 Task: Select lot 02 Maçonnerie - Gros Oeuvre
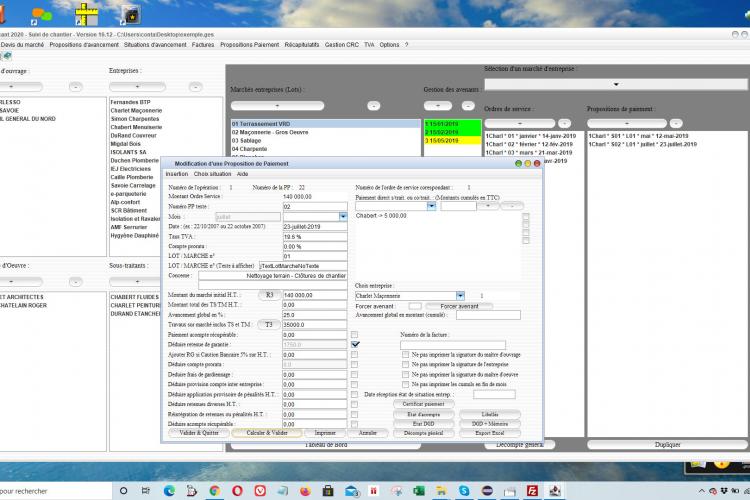click(326, 132)
